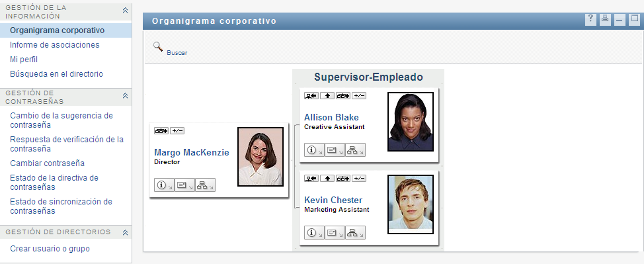This screenshot has height=264, width=644.
Task: Open Mi perfil
Action: [x=24, y=60]
